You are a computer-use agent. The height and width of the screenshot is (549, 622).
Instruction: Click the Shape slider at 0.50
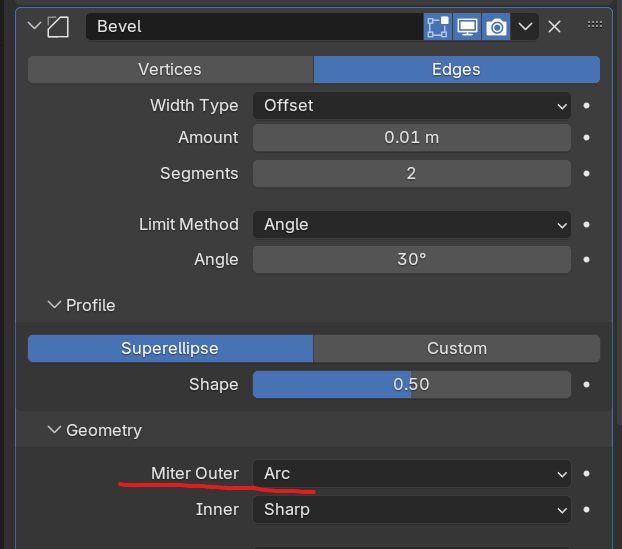coord(411,384)
